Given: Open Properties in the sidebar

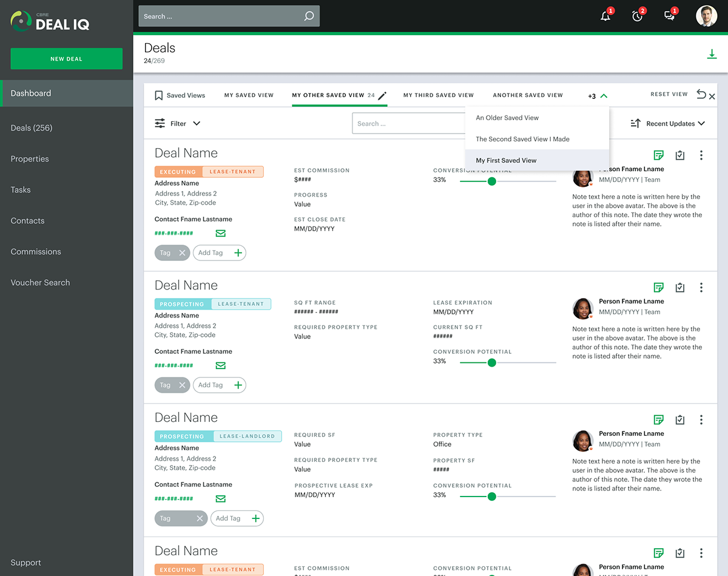Looking at the screenshot, I should pos(30,159).
